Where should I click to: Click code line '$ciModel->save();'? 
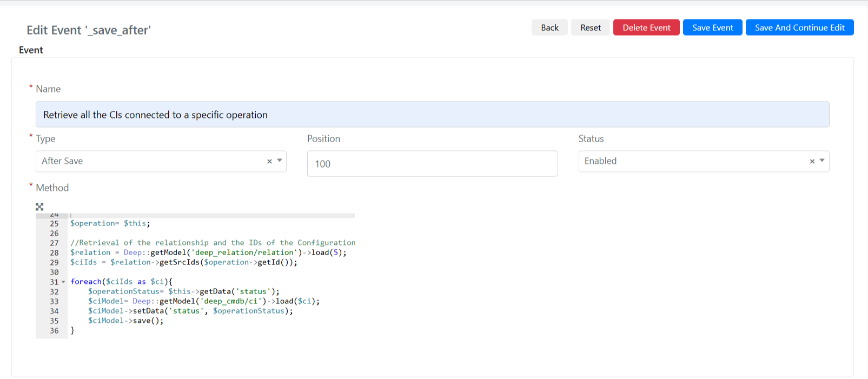point(125,321)
